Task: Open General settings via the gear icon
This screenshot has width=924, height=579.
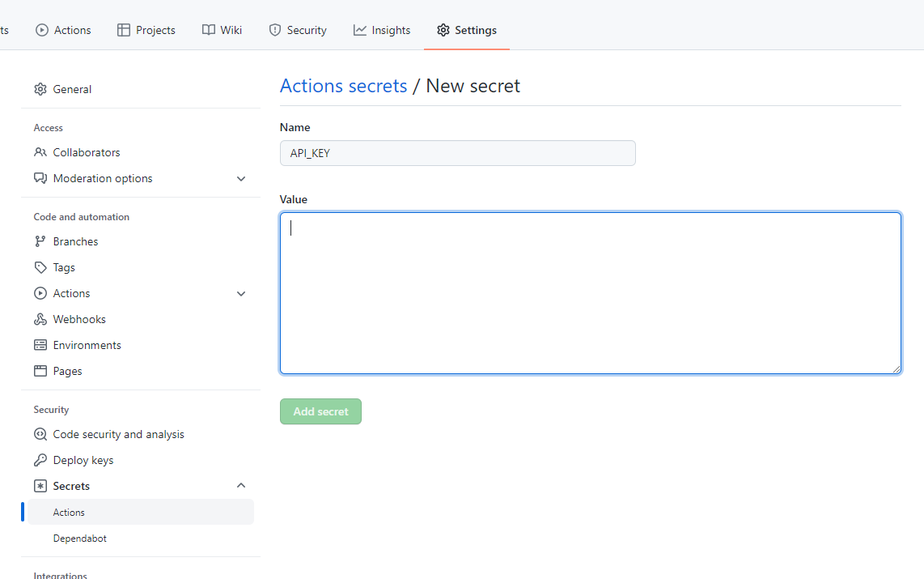Action: coord(40,88)
